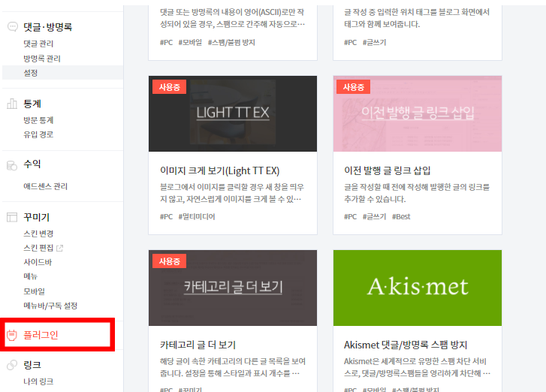Click the 이전 발행 글 링크 삽입 description text

click(x=417, y=193)
